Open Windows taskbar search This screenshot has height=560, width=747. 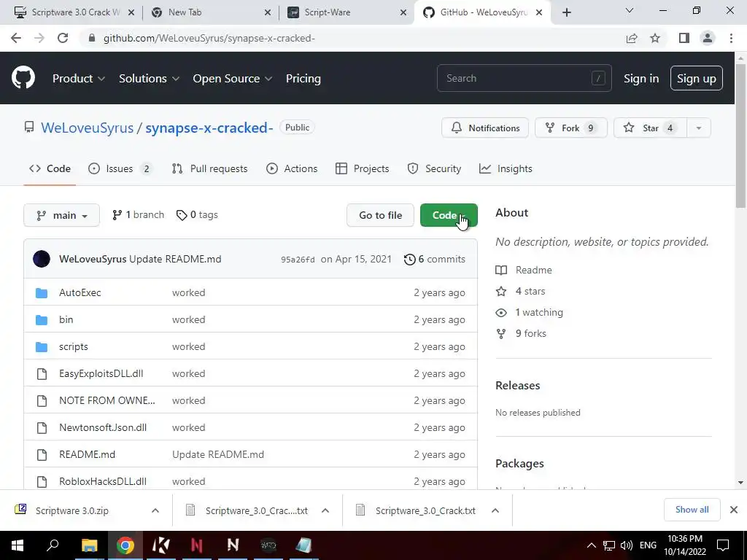53,545
